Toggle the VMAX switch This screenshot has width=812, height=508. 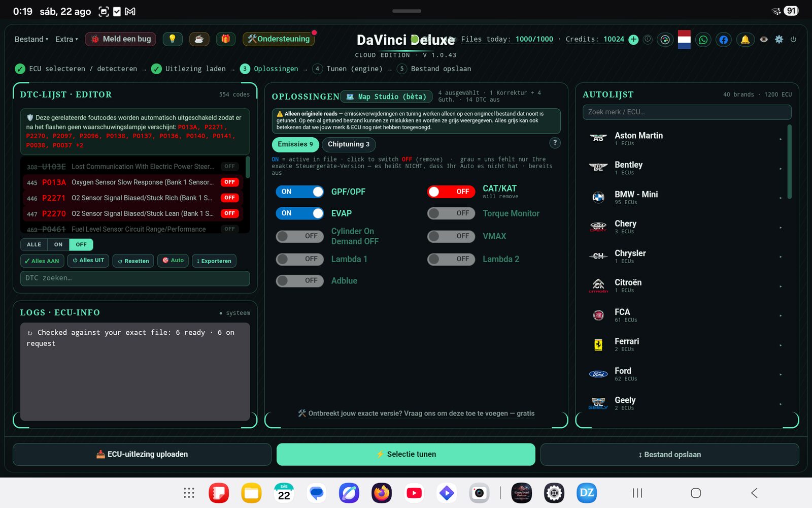451,236
